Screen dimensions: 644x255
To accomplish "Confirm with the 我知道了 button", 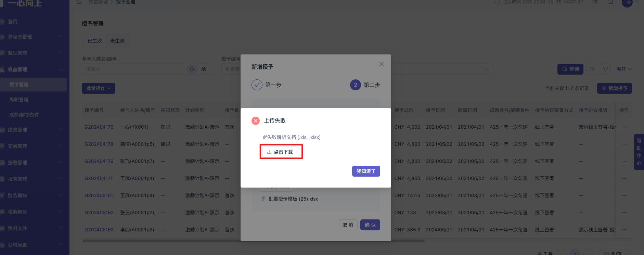I will 366,171.
